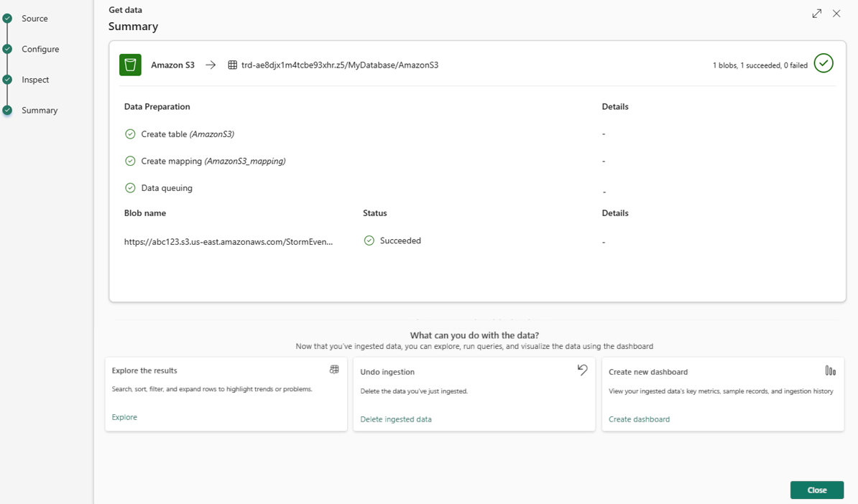Click the Succeeded status checkmark icon

point(369,241)
